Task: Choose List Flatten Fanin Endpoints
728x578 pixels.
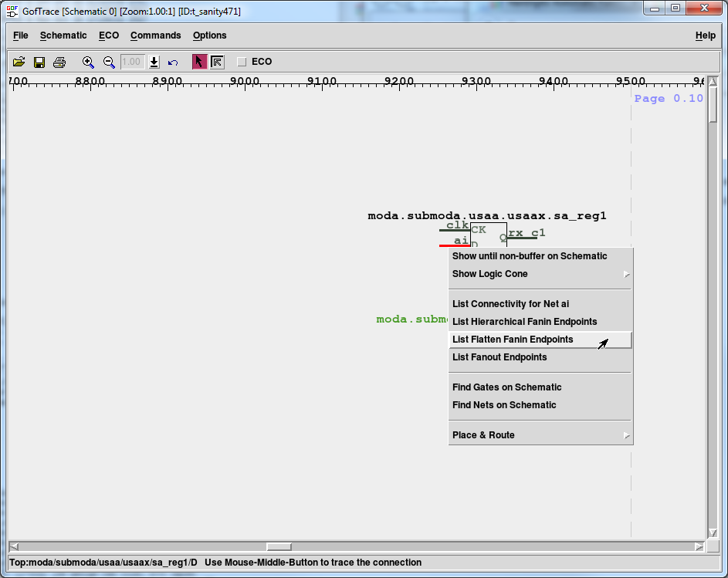Action: tap(513, 340)
